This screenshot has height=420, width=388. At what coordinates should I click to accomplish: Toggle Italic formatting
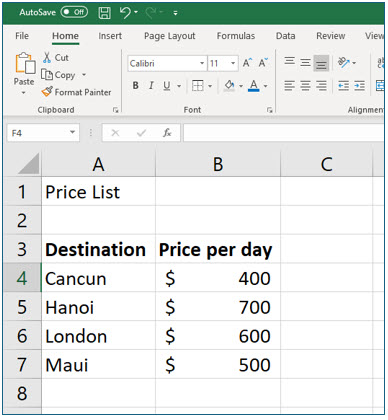(x=151, y=86)
